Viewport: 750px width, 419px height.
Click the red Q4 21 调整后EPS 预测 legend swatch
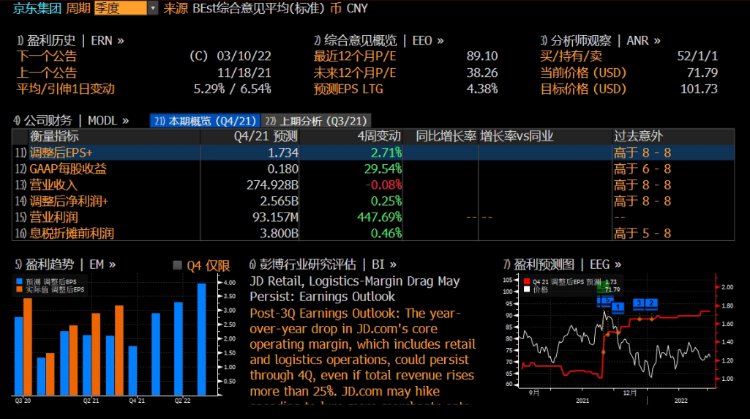[x=527, y=282]
